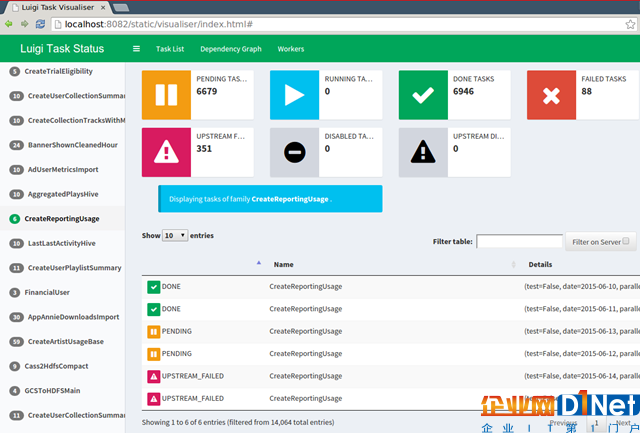Viewport: 640px width, 433px height.
Task: Click the green Done Tasks checkmark icon
Action: (x=423, y=95)
